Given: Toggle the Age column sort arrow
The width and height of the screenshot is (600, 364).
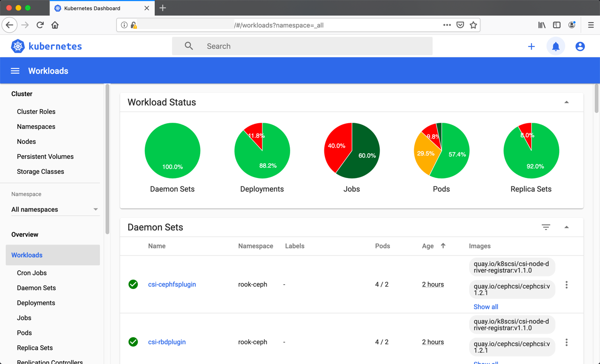Looking at the screenshot, I should (442, 245).
